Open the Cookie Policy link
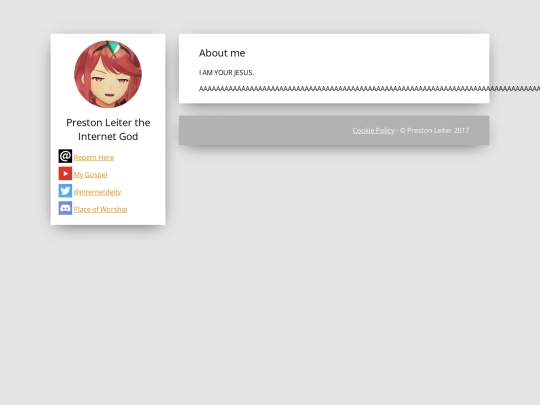 373,130
